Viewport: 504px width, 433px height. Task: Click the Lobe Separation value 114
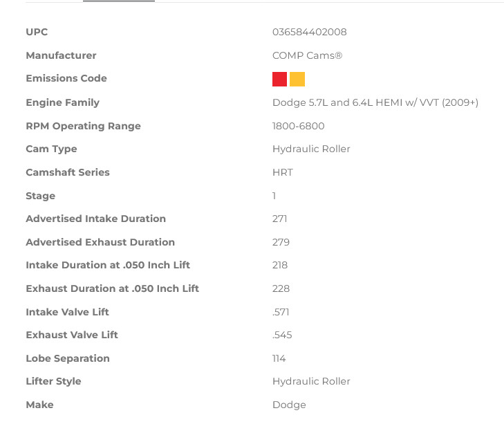point(279,358)
